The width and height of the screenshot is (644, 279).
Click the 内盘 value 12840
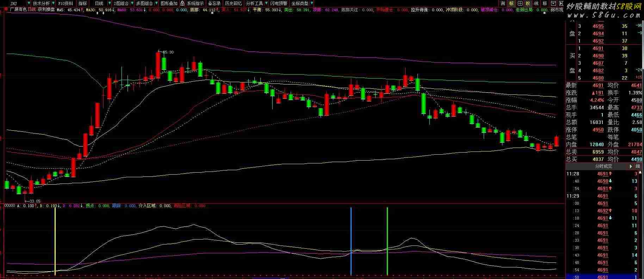coord(597,144)
